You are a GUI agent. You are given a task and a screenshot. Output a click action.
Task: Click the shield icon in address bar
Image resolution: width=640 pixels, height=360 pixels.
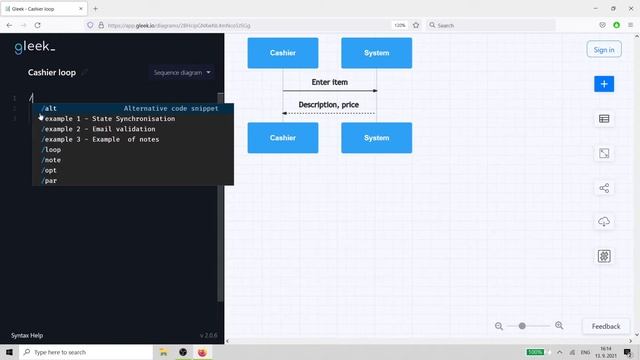[90, 25]
